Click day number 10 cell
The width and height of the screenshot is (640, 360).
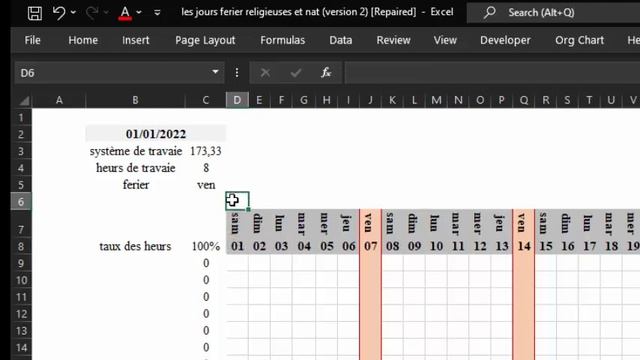[436, 246]
